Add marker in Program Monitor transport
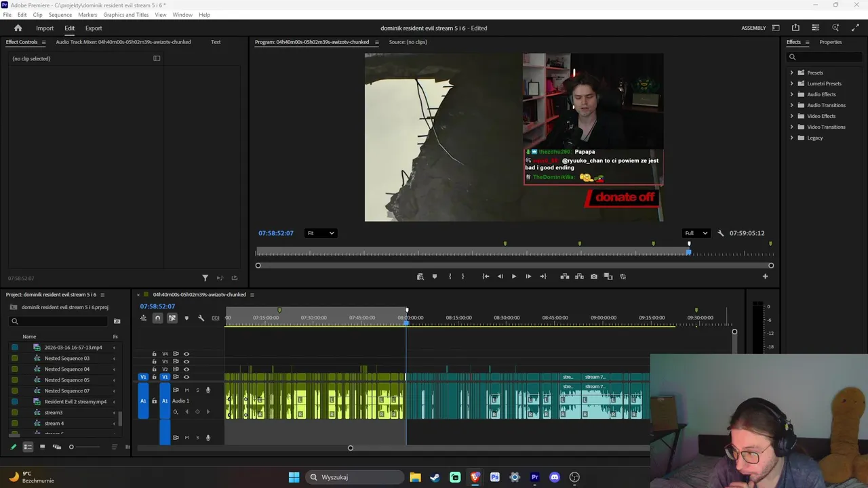 click(x=435, y=277)
